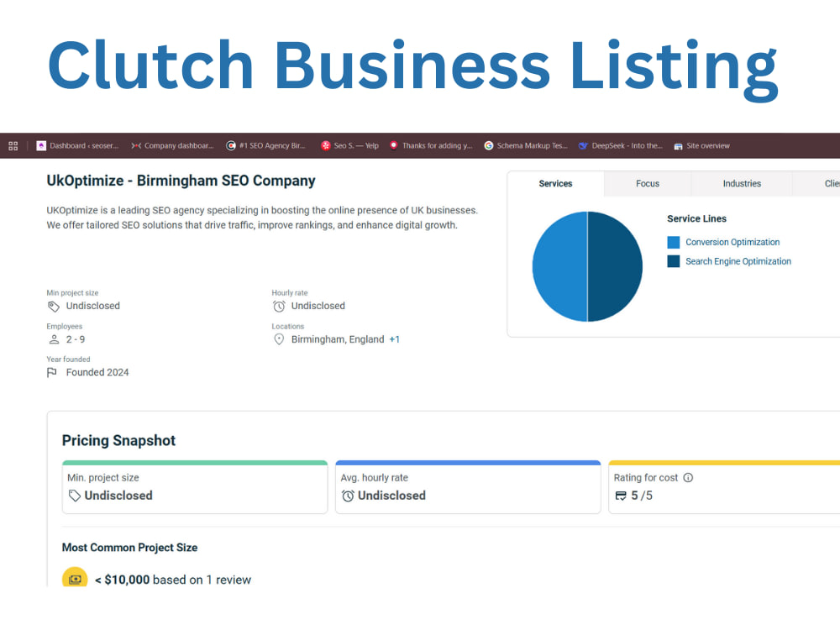Open the Site overview bookmark
Viewport: 840px width, 630px height.
[x=701, y=145]
